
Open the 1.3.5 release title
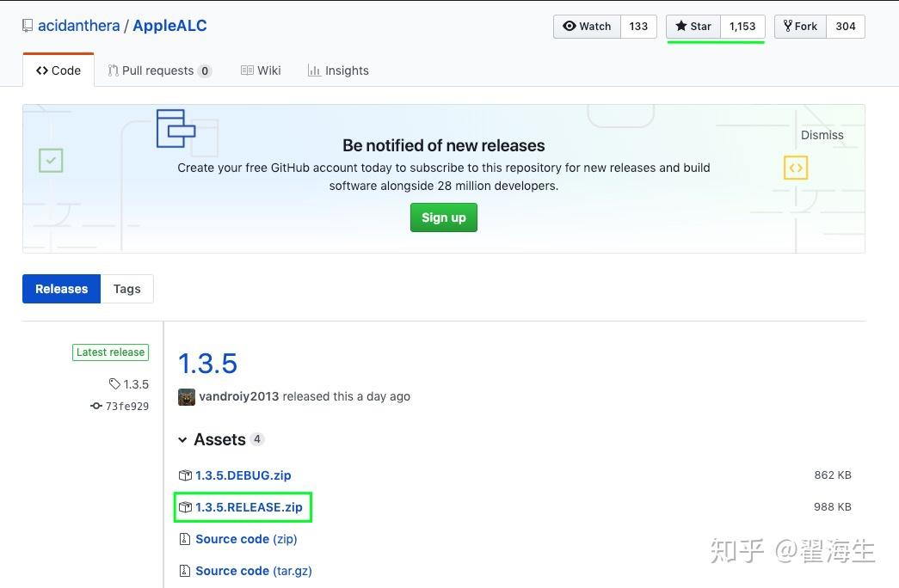tap(207, 364)
